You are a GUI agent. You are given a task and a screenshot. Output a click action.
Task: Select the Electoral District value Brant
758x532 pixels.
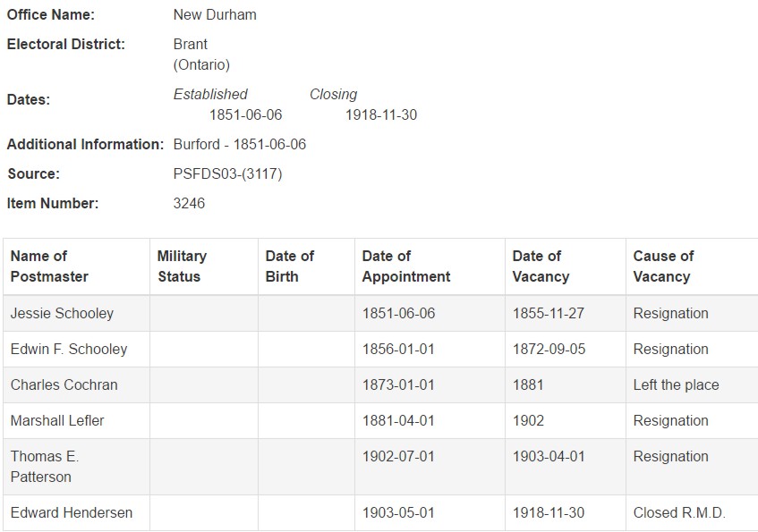pos(190,45)
